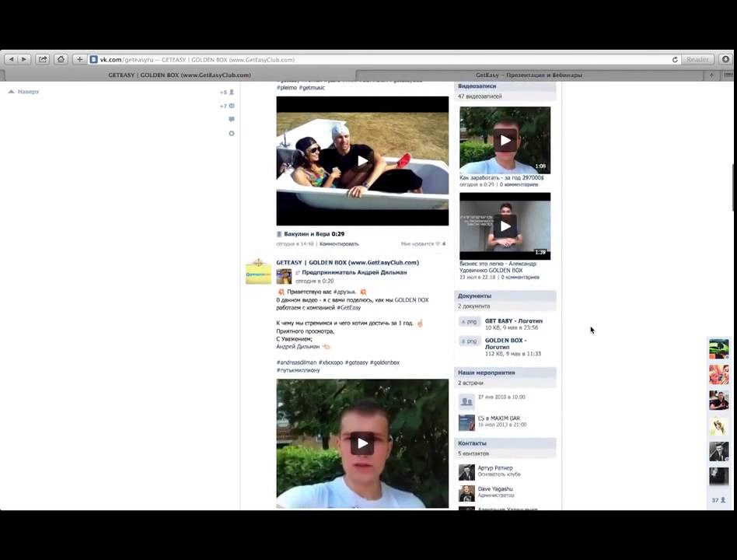
Task: Open the Downloads icon in toolbar
Action: point(725,59)
